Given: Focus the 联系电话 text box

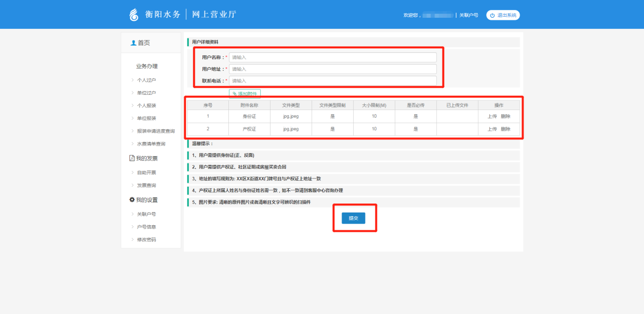Looking at the screenshot, I should point(332,81).
